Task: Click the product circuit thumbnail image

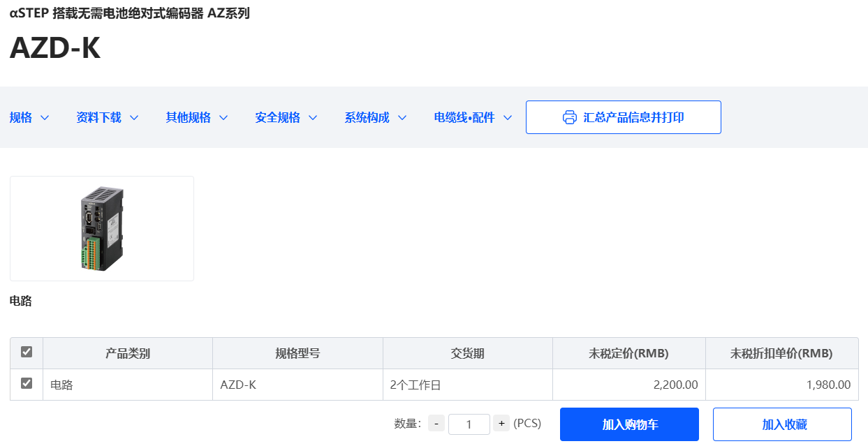Action: click(x=101, y=228)
